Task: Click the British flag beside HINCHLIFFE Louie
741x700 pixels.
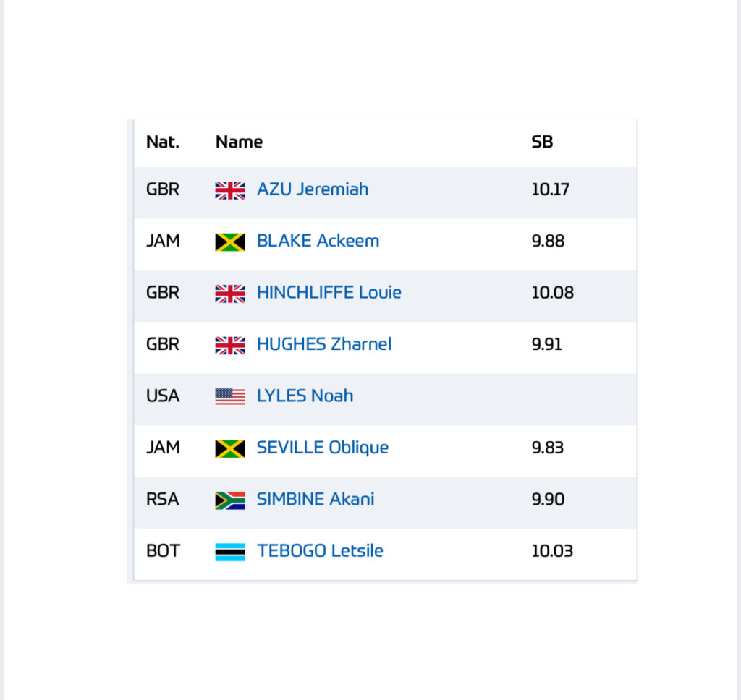Action: coord(230,294)
